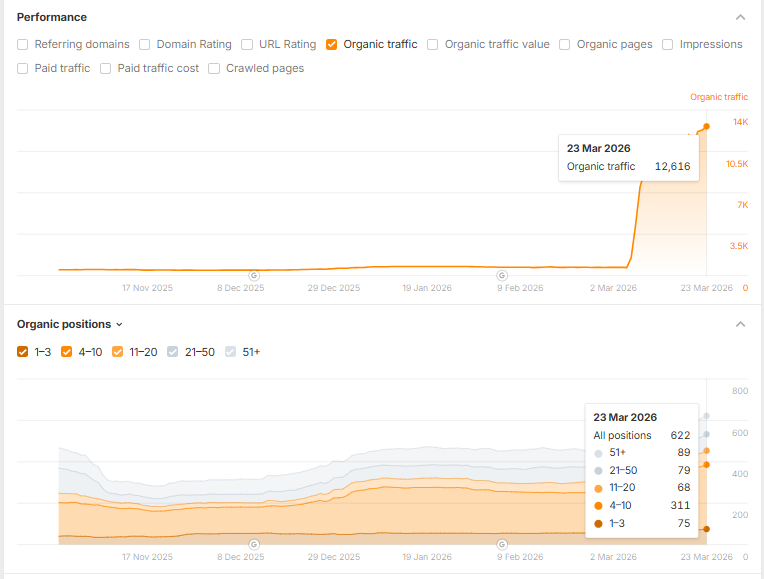764x579 pixels.
Task: Toggle the 51+ positions checkbox
Action: [x=230, y=352]
